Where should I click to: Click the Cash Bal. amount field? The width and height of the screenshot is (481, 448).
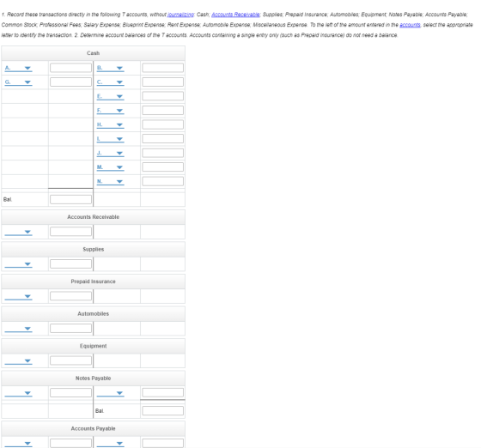[x=70, y=199]
